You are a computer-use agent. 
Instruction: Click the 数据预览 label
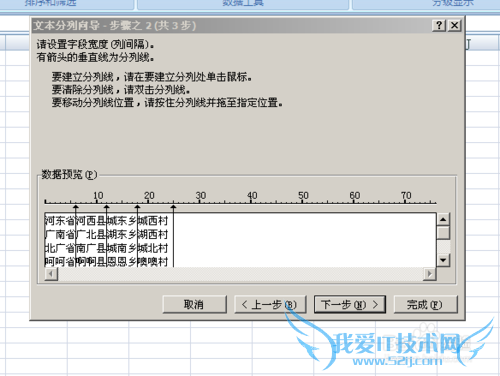click(x=69, y=174)
